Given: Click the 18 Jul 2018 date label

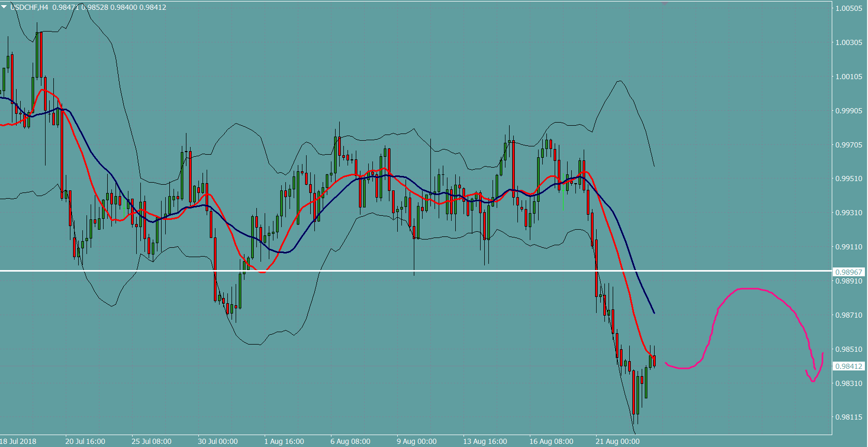Looking at the screenshot, I should click(19, 441).
